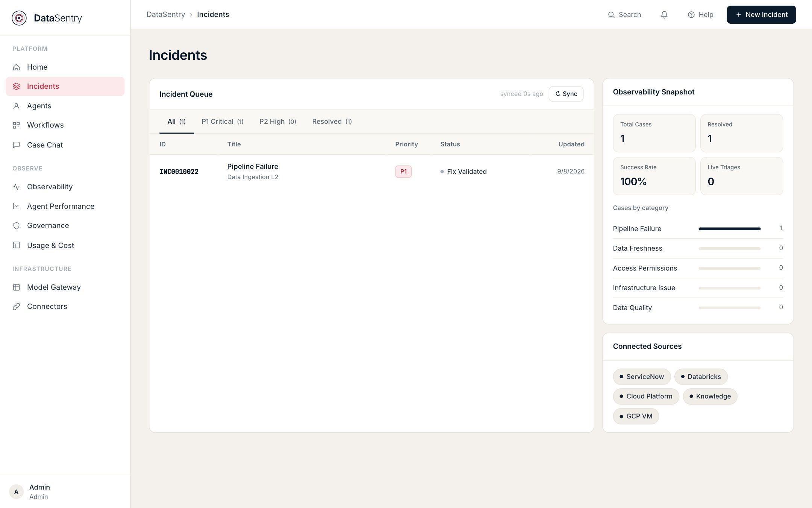Sort by the Updated column header

[x=571, y=144]
